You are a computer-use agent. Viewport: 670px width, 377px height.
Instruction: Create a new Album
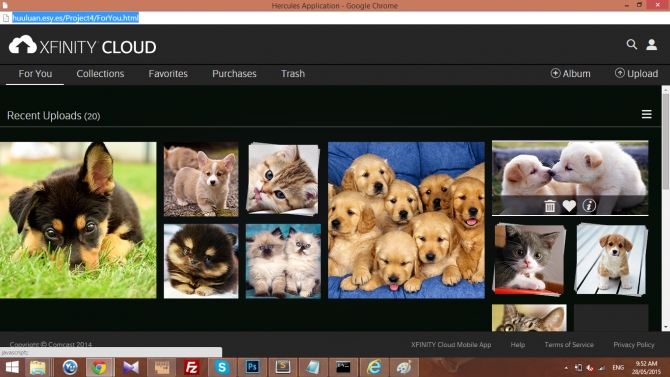(x=570, y=74)
